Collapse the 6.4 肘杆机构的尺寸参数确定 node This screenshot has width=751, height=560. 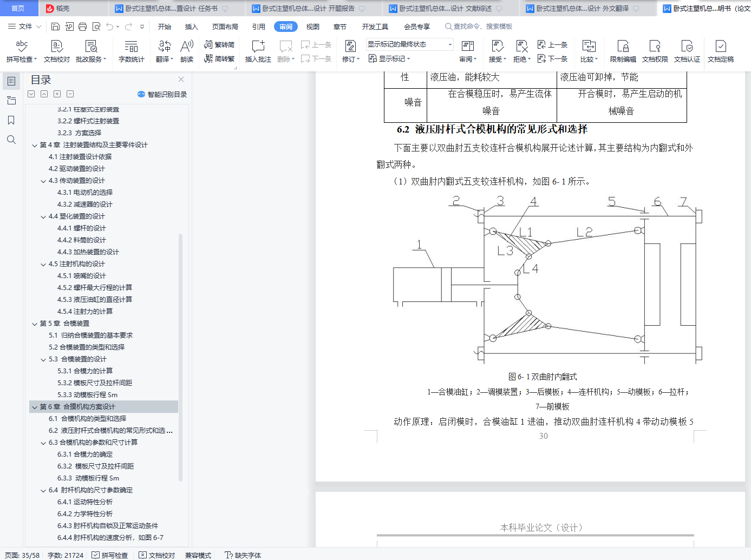[x=43, y=490]
